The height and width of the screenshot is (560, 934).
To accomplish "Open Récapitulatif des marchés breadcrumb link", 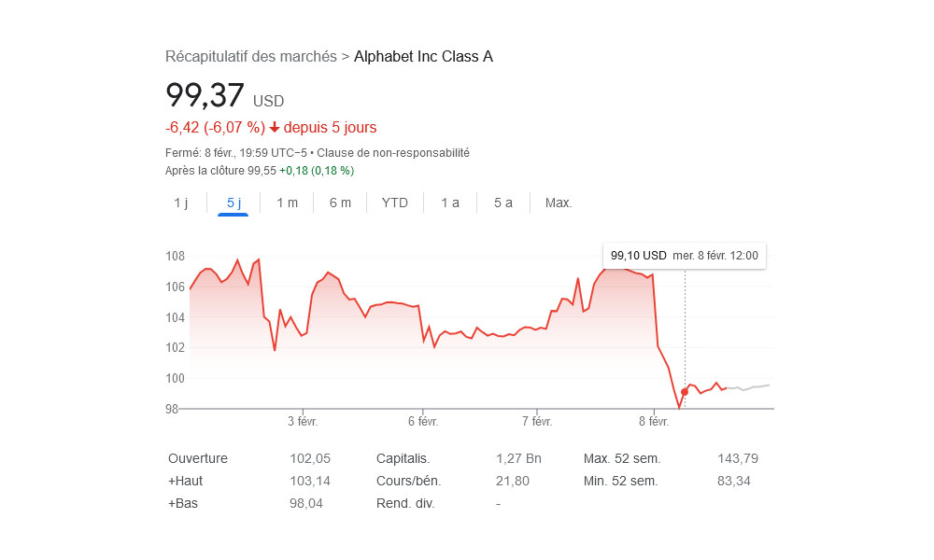I will pos(250,57).
